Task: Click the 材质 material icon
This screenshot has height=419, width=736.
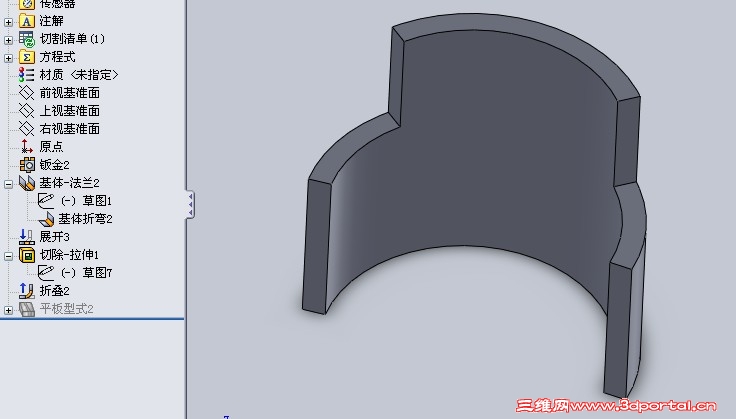Action: click(x=27, y=75)
